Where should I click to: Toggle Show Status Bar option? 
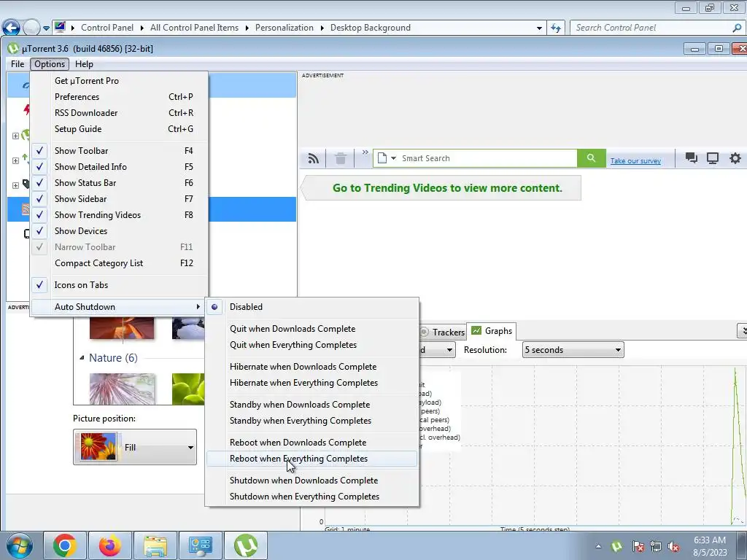[x=120, y=183]
